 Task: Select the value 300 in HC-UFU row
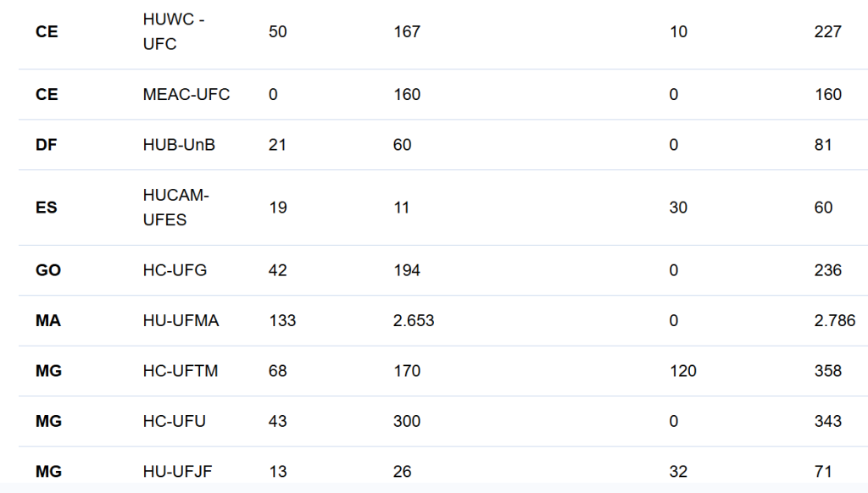pos(407,422)
